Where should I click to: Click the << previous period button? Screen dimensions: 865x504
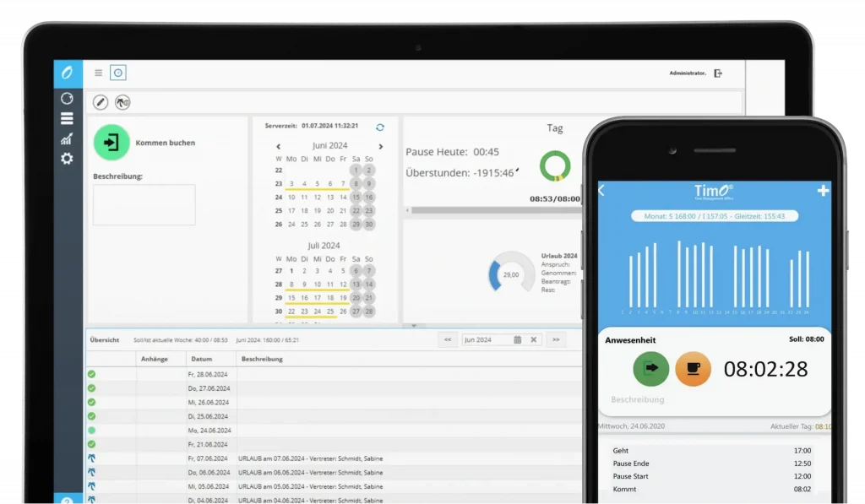tap(448, 339)
